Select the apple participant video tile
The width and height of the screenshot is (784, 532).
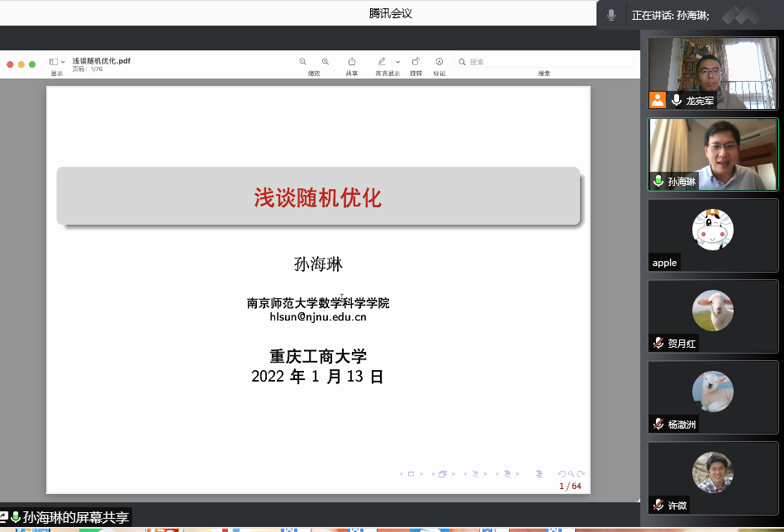[713, 235]
